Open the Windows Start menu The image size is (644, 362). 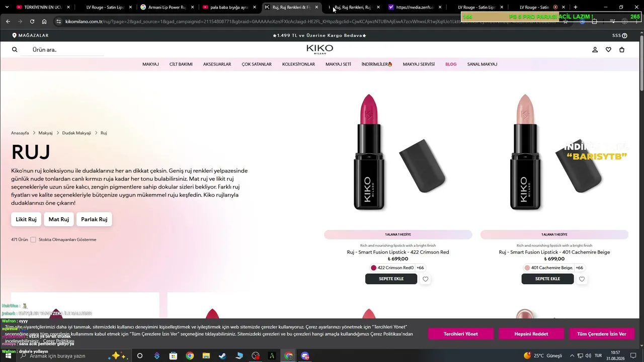[x=8, y=356]
